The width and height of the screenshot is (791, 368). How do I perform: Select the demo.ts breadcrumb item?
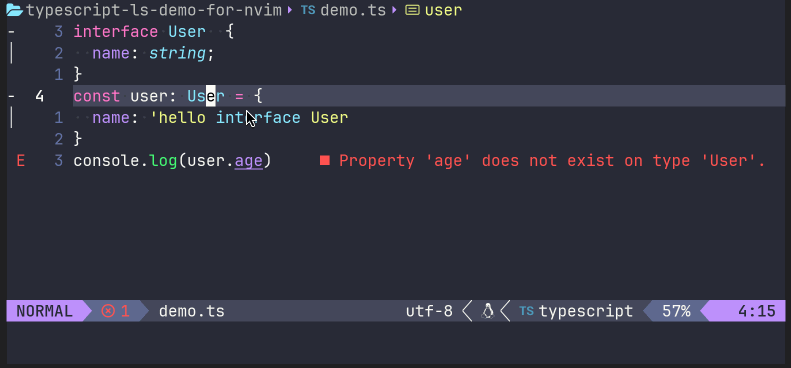click(353, 10)
